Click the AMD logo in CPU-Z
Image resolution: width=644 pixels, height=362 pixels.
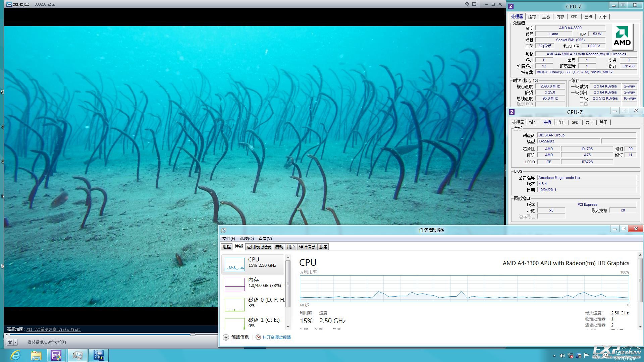click(622, 37)
